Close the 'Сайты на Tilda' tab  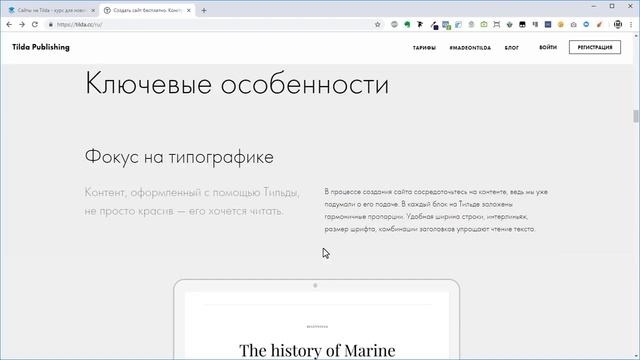(93, 10)
